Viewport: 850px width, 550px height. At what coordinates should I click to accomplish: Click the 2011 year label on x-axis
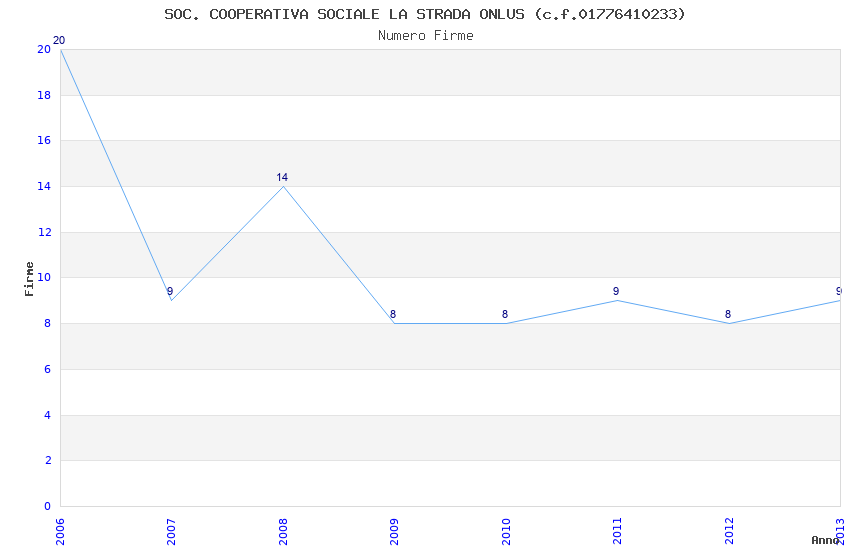click(617, 532)
